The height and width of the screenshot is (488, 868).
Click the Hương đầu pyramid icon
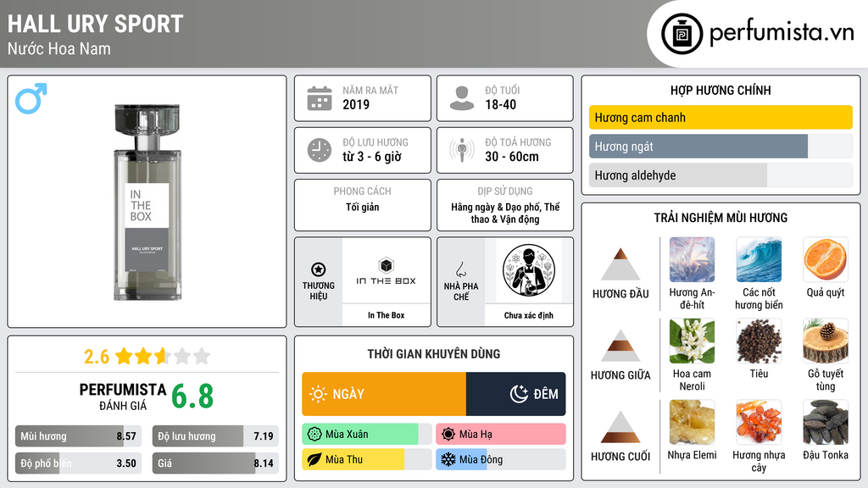click(x=620, y=264)
